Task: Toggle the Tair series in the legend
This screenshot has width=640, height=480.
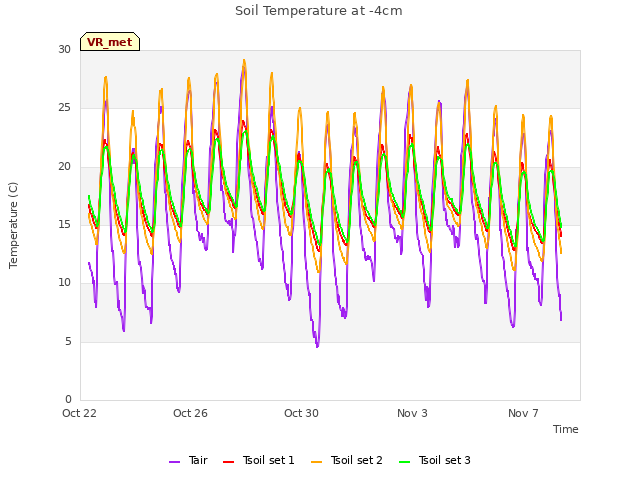Action: (189, 460)
